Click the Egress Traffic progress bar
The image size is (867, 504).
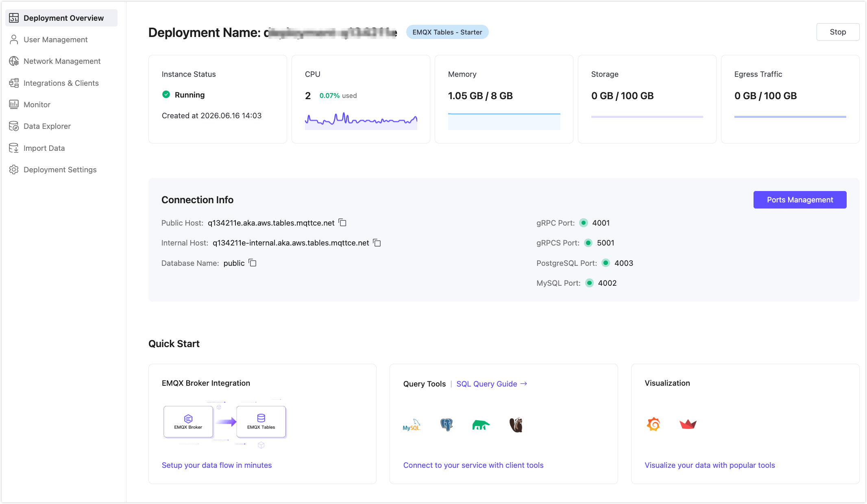click(790, 117)
